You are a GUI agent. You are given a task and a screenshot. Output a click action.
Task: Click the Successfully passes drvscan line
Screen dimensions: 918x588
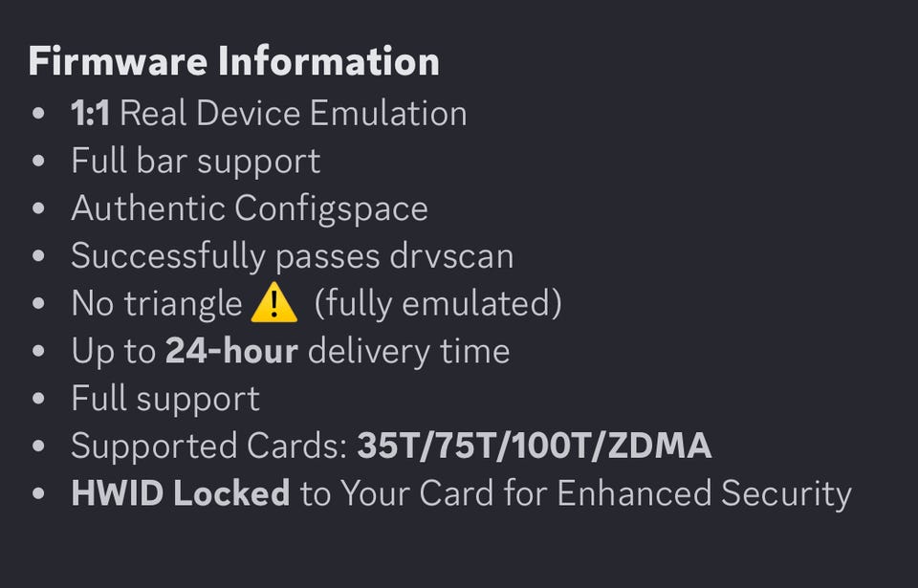click(293, 256)
